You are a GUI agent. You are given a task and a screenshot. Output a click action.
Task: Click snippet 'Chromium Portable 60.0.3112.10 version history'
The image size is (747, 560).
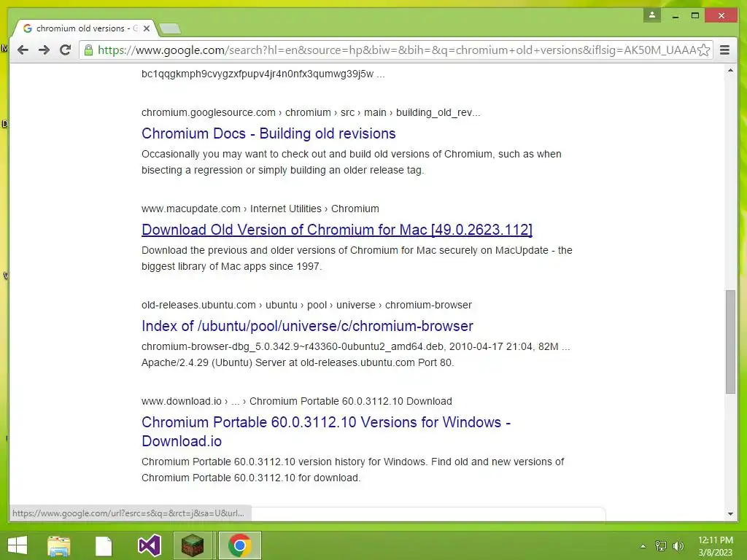[352, 470]
